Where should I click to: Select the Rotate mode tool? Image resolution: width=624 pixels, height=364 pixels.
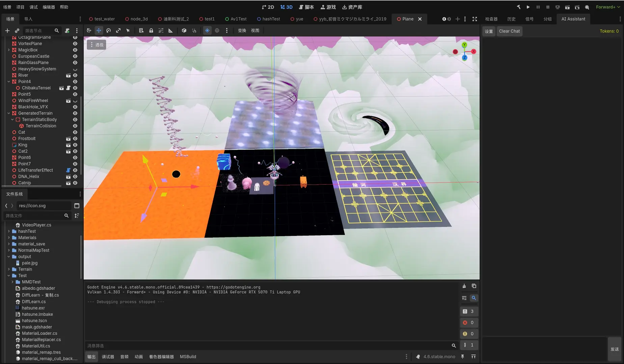coord(108,30)
